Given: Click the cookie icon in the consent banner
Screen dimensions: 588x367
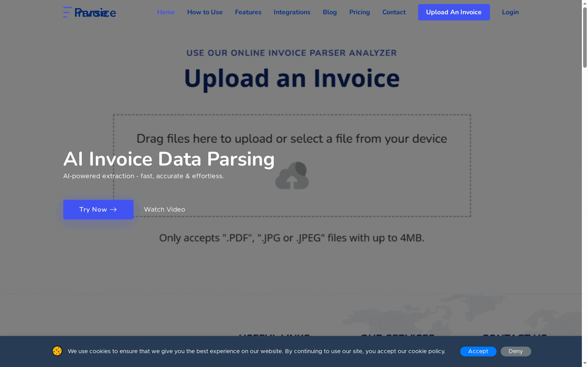Looking at the screenshot, I should click(x=57, y=351).
